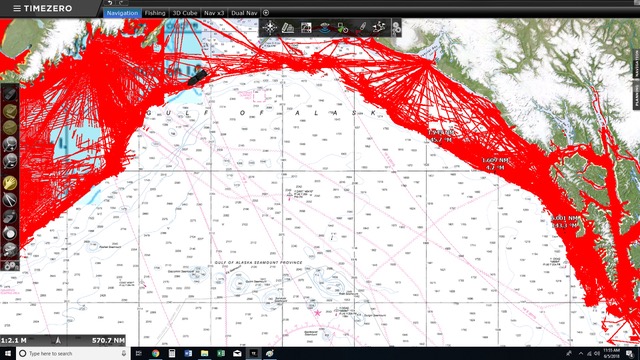Image resolution: width=640 pixels, height=360 pixels.
Task: Open the notification center icon
Action: pyautogui.click(x=630, y=353)
